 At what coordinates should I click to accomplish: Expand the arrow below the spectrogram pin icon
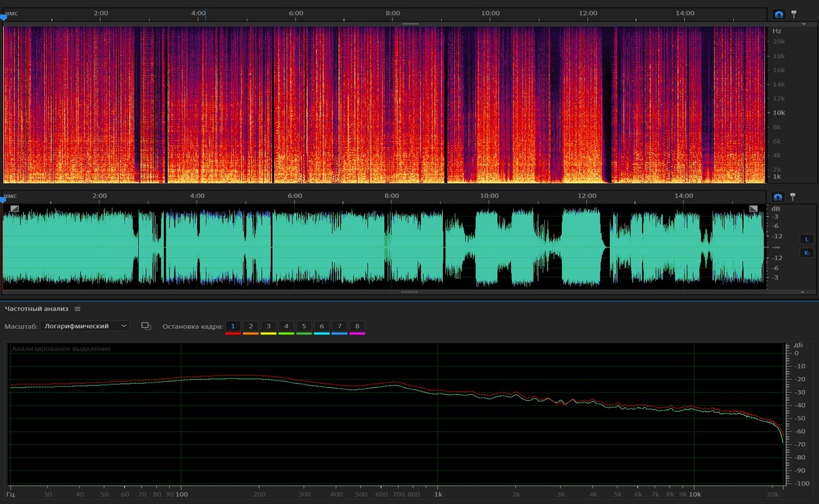pyautogui.click(x=803, y=24)
